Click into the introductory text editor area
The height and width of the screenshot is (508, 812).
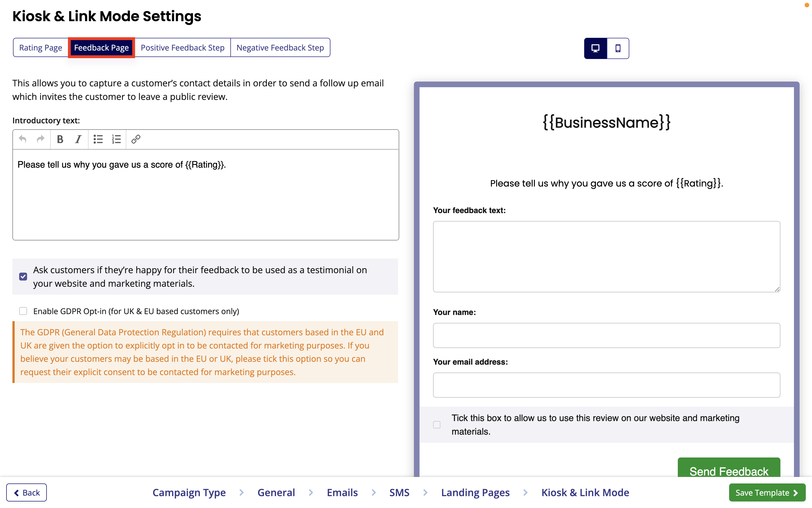click(x=206, y=194)
